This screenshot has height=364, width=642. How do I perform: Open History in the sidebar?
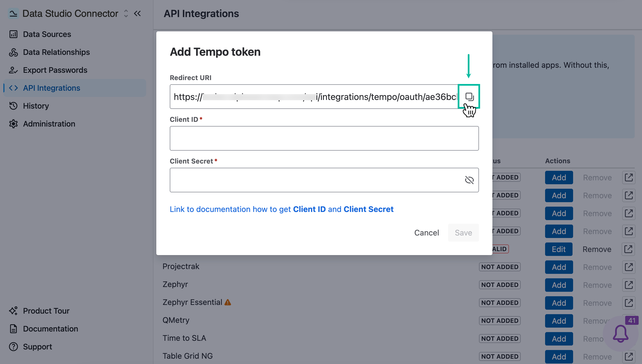point(75,106)
